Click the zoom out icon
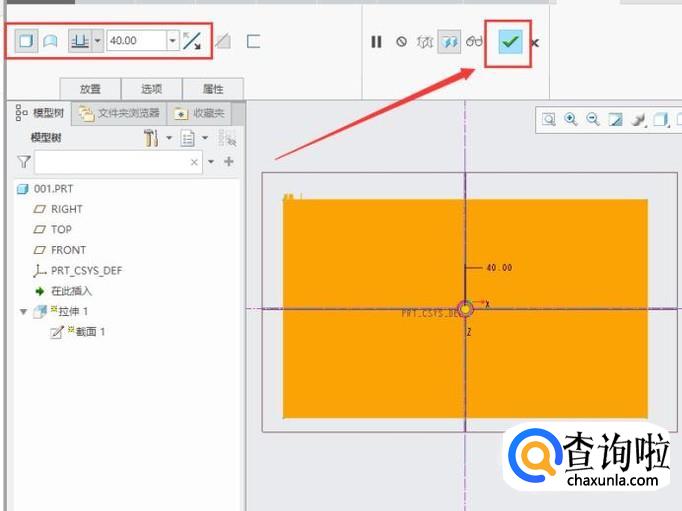Screen dimensions: 682x511 (x=593, y=119)
